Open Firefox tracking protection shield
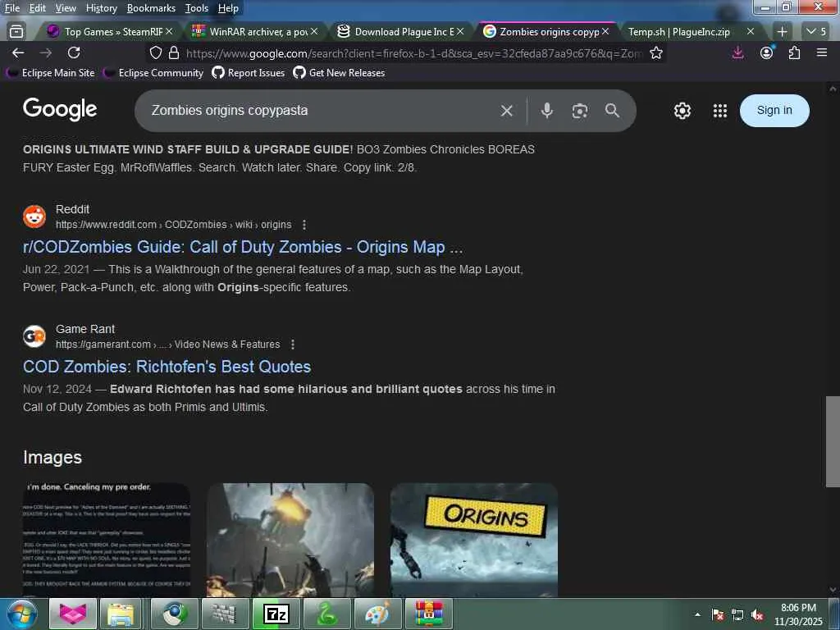The height and width of the screenshot is (630, 840). (155, 52)
